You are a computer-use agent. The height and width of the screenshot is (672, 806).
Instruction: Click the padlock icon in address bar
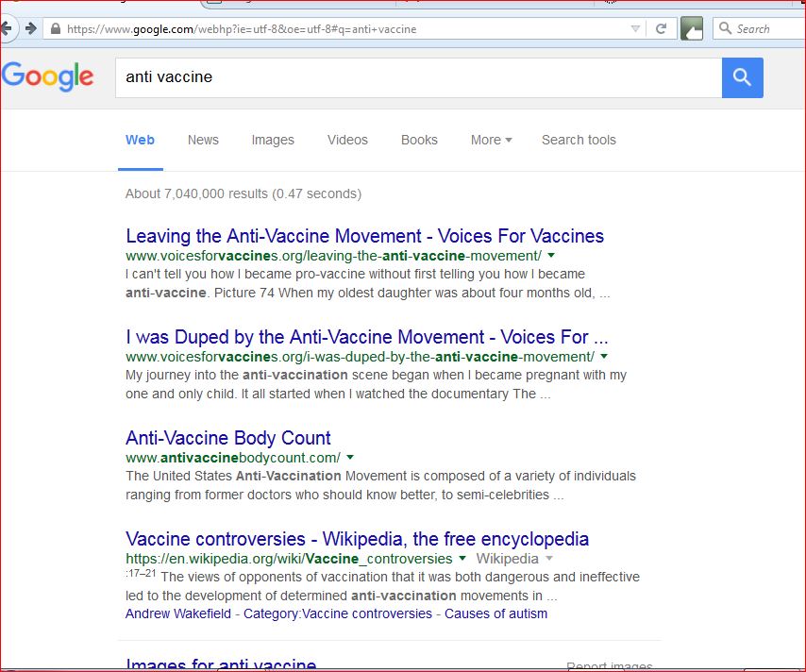pyautogui.click(x=56, y=29)
